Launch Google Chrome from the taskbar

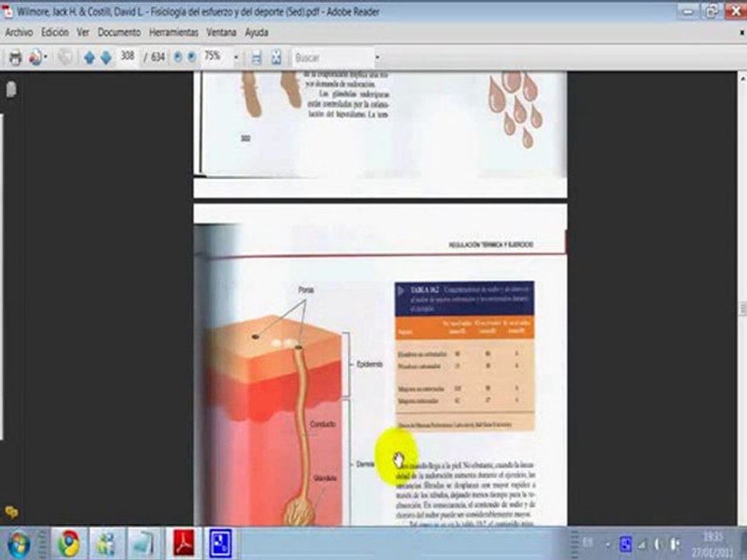69,544
